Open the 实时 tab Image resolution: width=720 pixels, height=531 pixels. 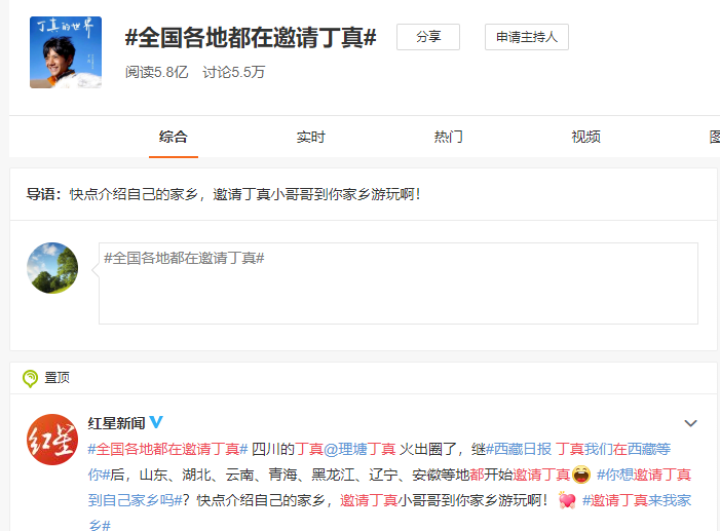(311, 137)
